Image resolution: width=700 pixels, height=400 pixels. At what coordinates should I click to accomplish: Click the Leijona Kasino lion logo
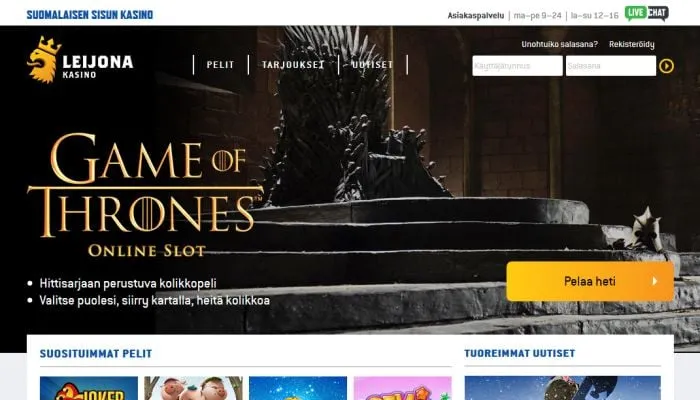80,60
